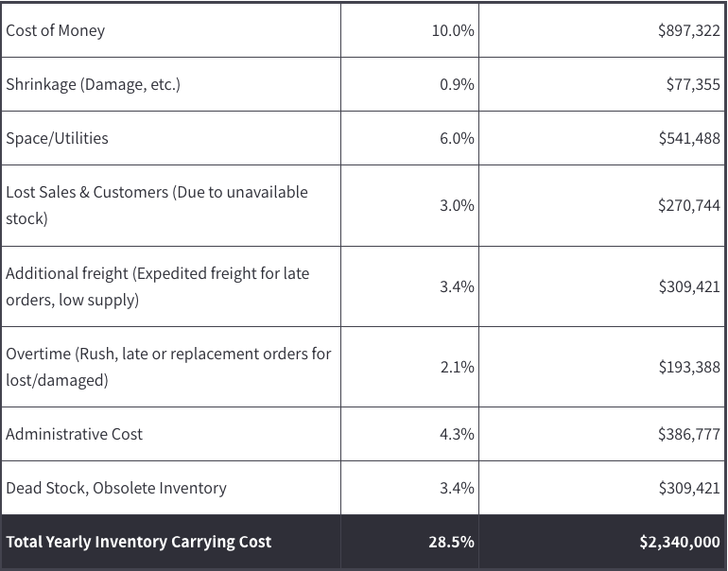Select the Administrative Cost label
728x571 pixels.
(x=74, y=434)
